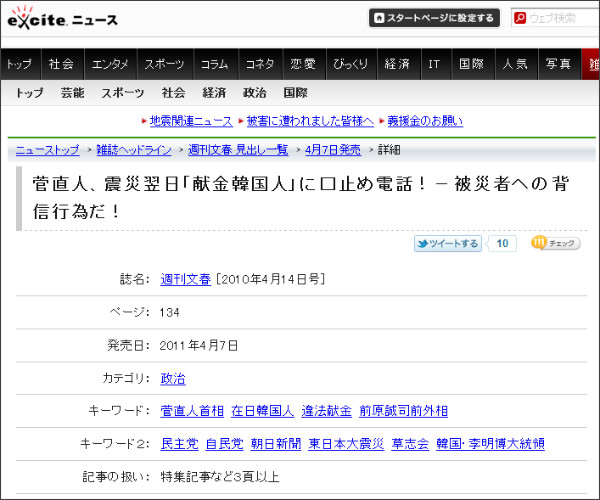The width and height of the screenshot is (600, 500).
Task: Click keyword 自民党
Action: coord(224,444)
